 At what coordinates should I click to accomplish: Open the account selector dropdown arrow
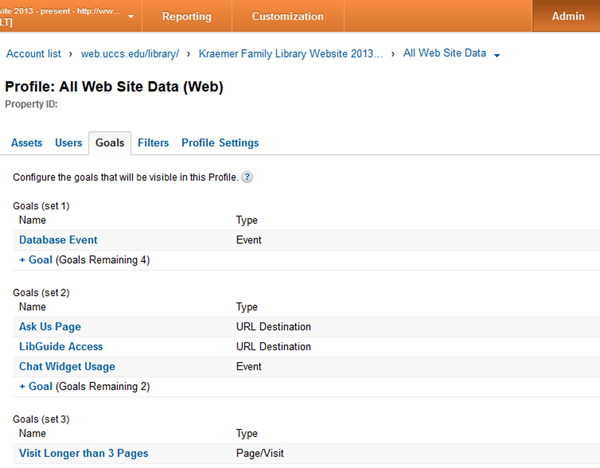click(131, 17)
